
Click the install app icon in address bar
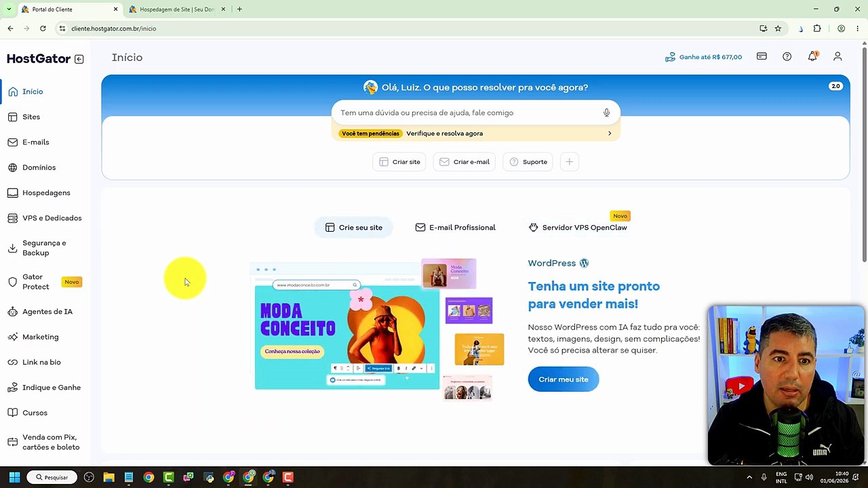[x=764, y=28]
